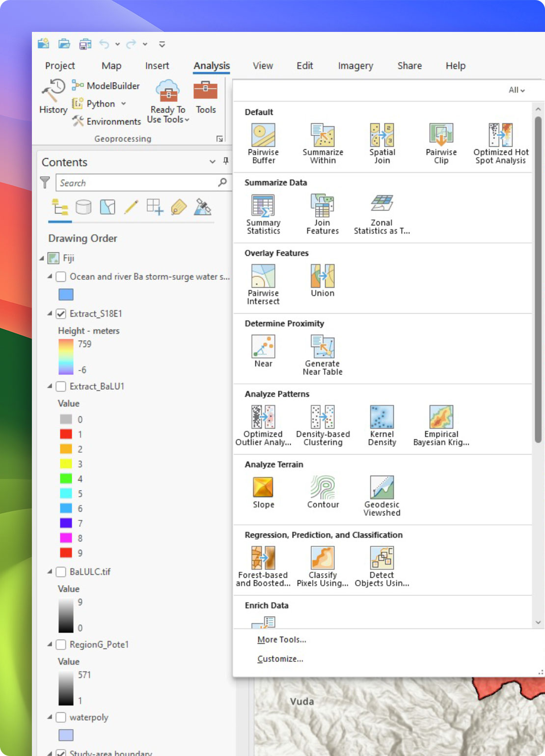Open the geoprocessing History
Viewport: 545px width, 756px height.
pyautogui.click(x=53, y=97)
